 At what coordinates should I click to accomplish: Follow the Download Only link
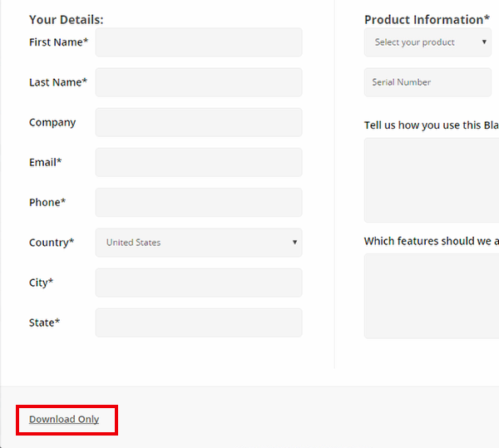pos(64,420)
